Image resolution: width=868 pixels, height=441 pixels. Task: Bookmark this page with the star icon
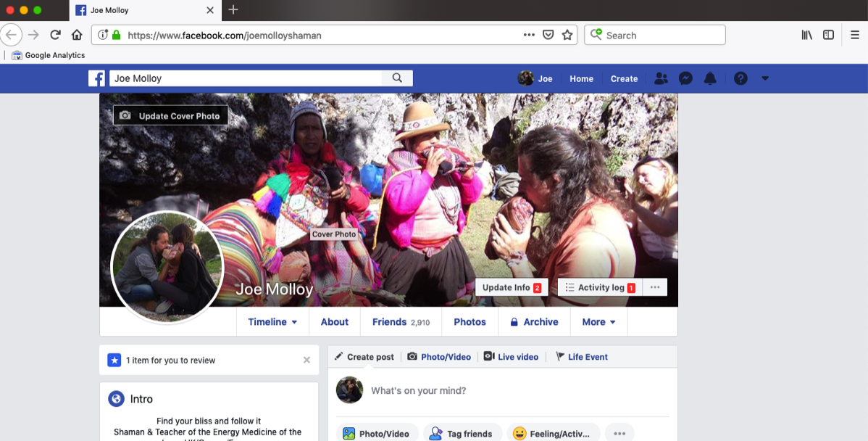click(x=567, y=35)
